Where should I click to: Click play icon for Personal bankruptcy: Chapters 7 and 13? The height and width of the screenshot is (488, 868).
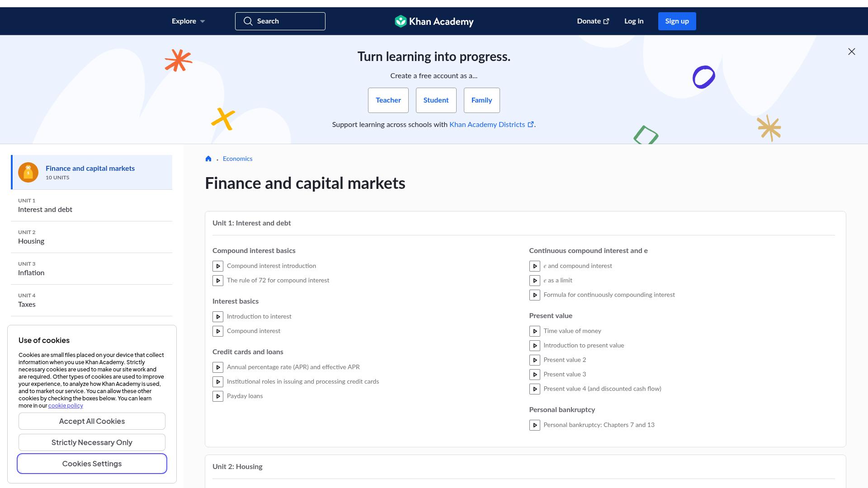535,425
